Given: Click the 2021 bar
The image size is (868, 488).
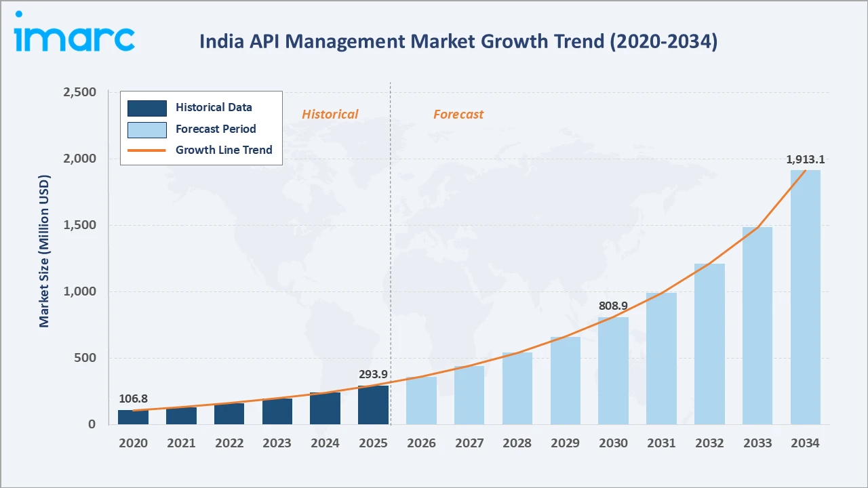Looking at the screenshot, I should [181, 416].
